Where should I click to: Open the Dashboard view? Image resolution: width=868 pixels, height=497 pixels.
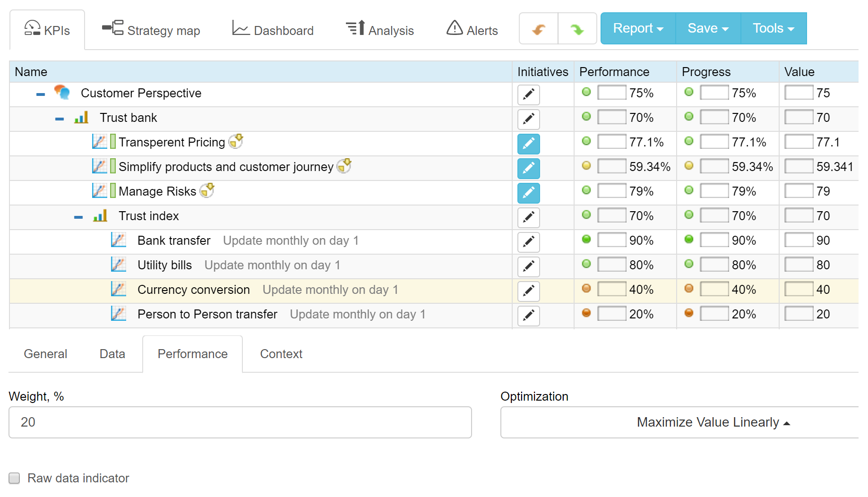(x=273, y=30)
